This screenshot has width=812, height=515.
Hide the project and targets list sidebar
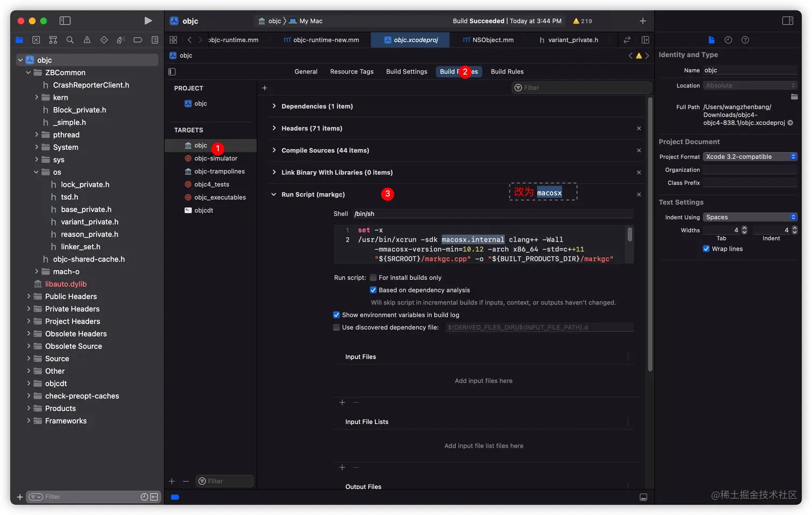[172, 71]
